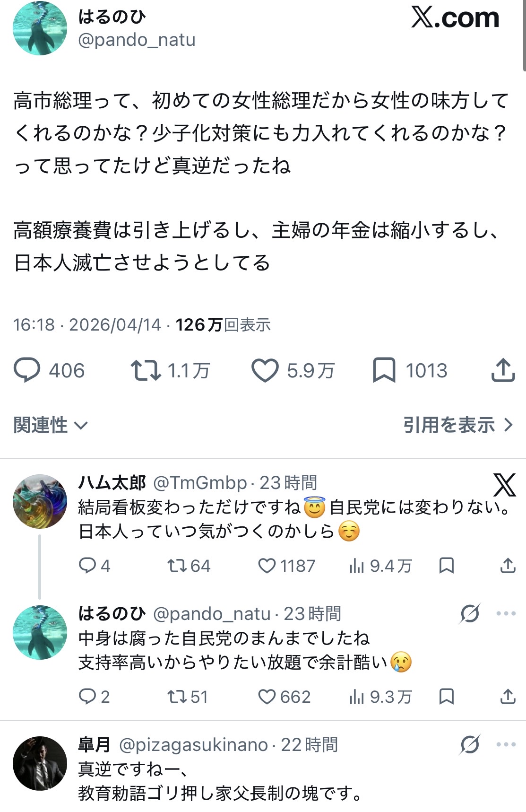Open the 関連性 sort dropdown
This screenshot has width=526, height=812.
(x=51, y=425)
